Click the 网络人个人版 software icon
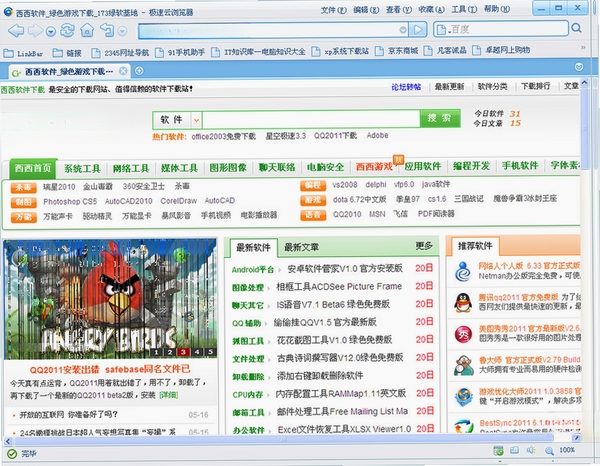 463,271
